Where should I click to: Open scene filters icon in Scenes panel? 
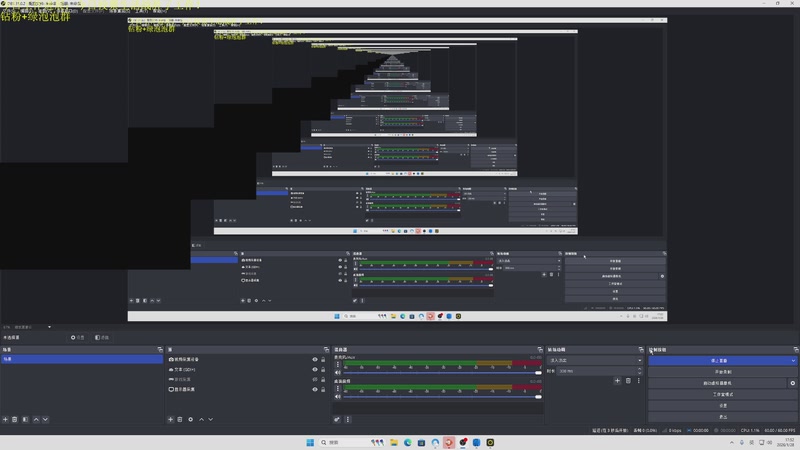pos(25,419)
